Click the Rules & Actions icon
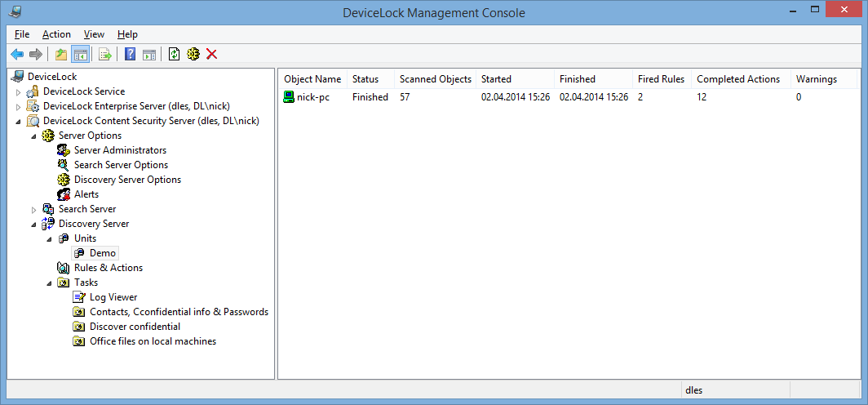Viewport: 868px width, 405px height. (x=64, y=268)
